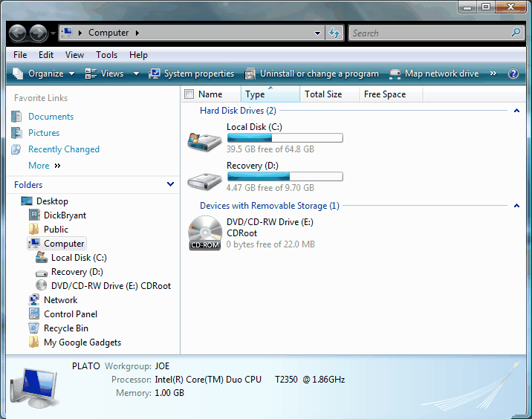
Task: Click Map network drive
Action: [x=434, y=74]
